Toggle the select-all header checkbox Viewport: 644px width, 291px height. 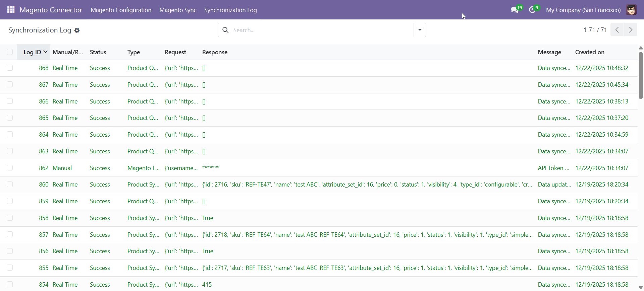(10, 52)
